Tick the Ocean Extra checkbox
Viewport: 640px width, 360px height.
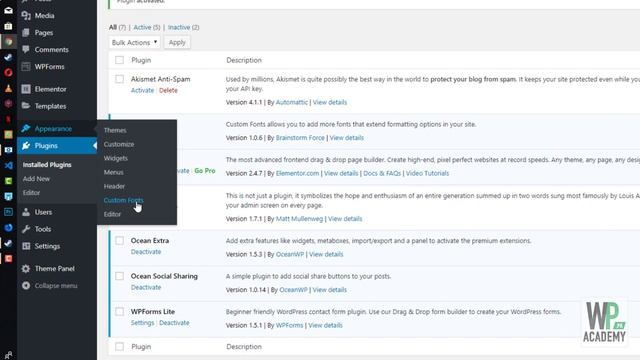[119, 240]
